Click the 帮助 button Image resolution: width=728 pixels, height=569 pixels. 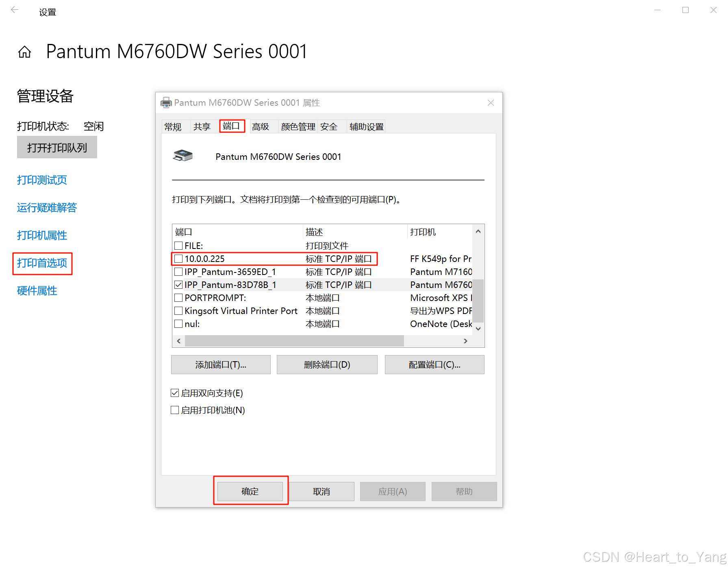click(464, 491)
